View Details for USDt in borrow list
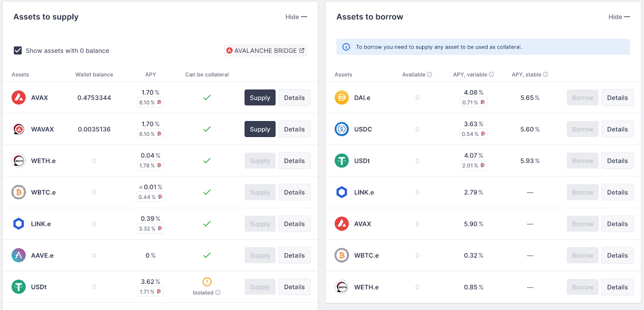 pos(617,161)
